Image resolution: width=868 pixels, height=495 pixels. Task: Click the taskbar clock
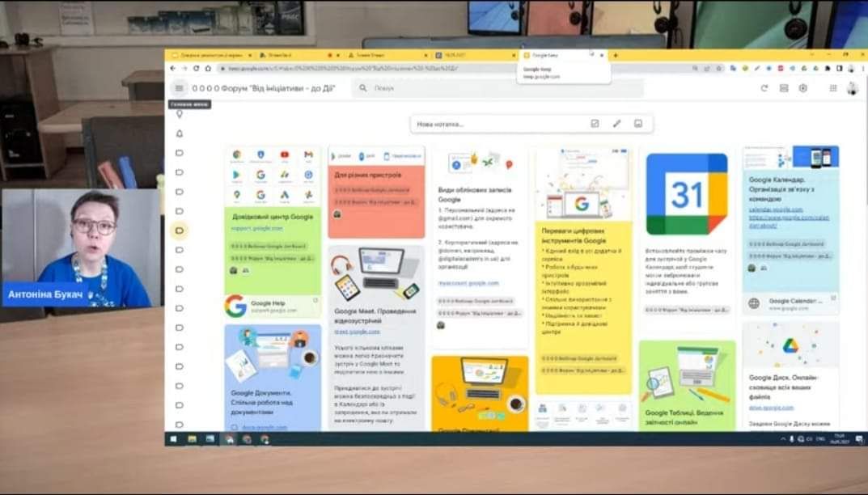839,439
